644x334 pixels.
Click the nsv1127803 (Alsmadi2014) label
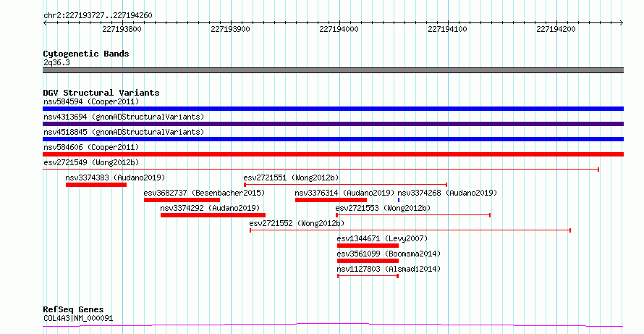tap(389, 269)
